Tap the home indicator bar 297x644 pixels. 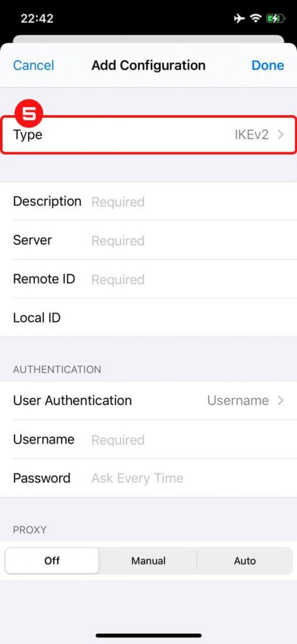148,635
